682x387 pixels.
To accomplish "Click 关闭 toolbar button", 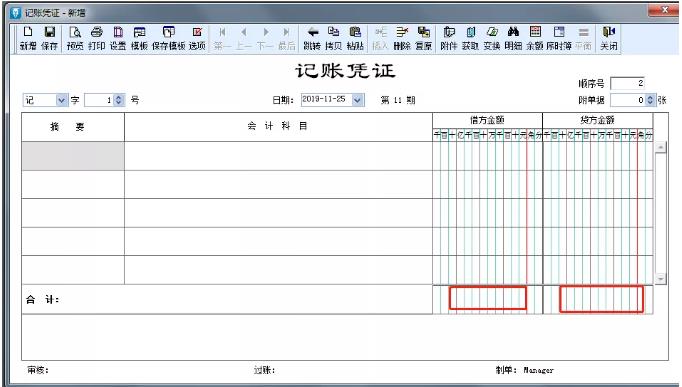I will 608,38.
